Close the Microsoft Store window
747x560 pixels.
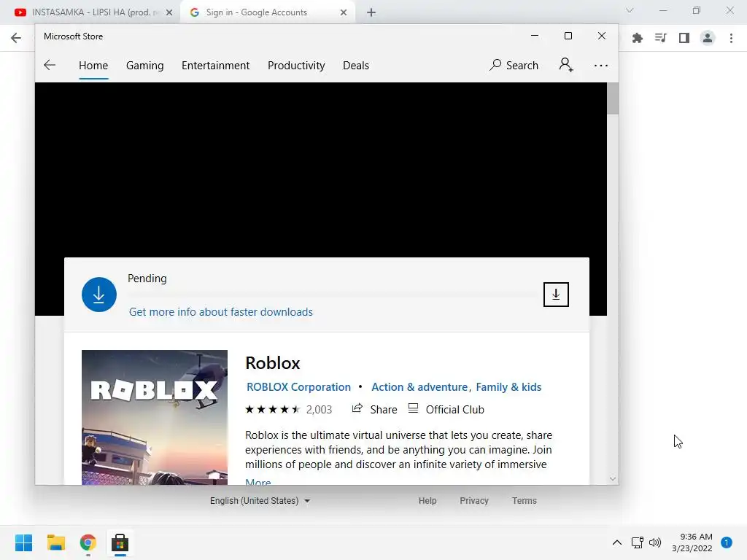click(x=602, y=36)
